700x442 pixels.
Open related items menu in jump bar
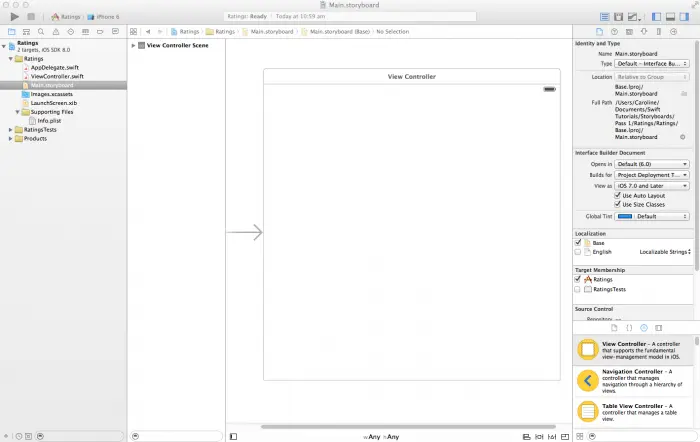click(x=133, y=32)
